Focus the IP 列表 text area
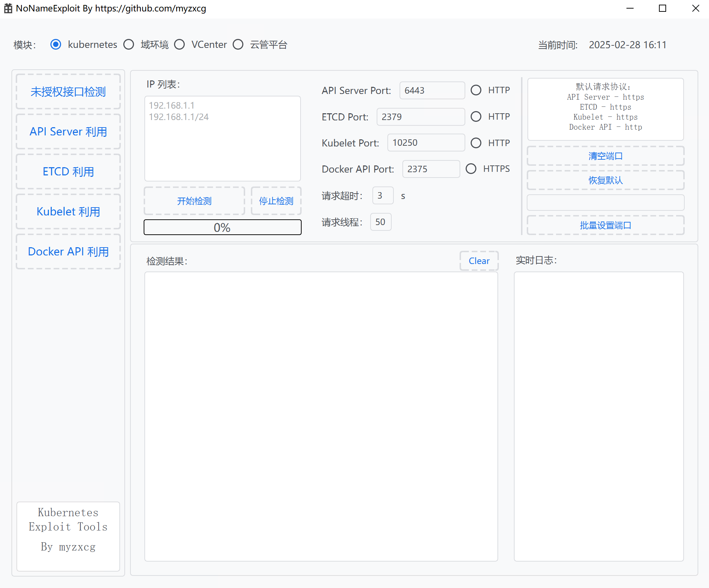Screen dimensions: 709x588 point(222,143)
